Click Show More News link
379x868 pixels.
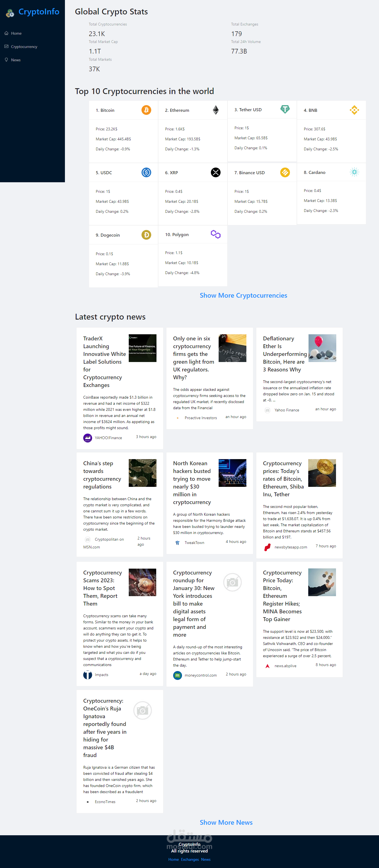(226, 822)
